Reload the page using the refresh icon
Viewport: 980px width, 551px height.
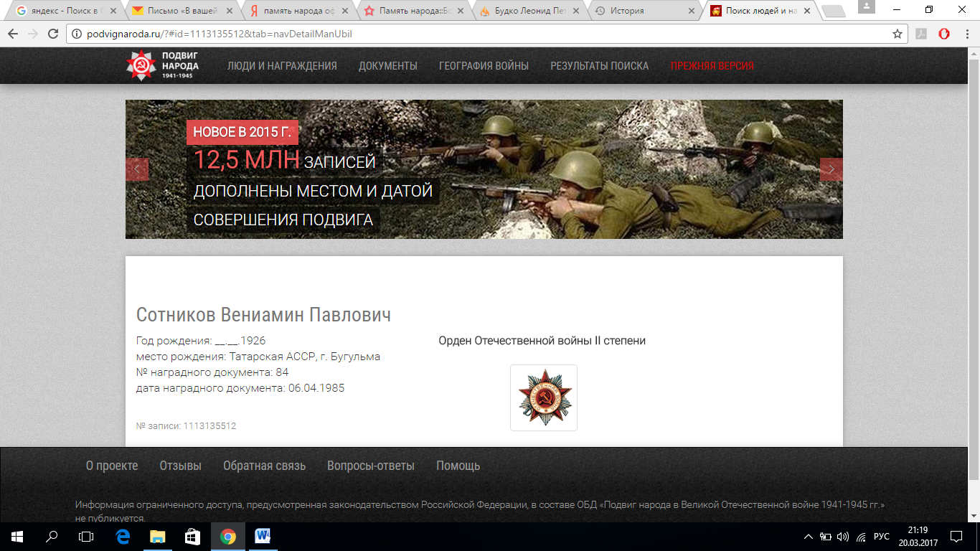coord(52,34)
